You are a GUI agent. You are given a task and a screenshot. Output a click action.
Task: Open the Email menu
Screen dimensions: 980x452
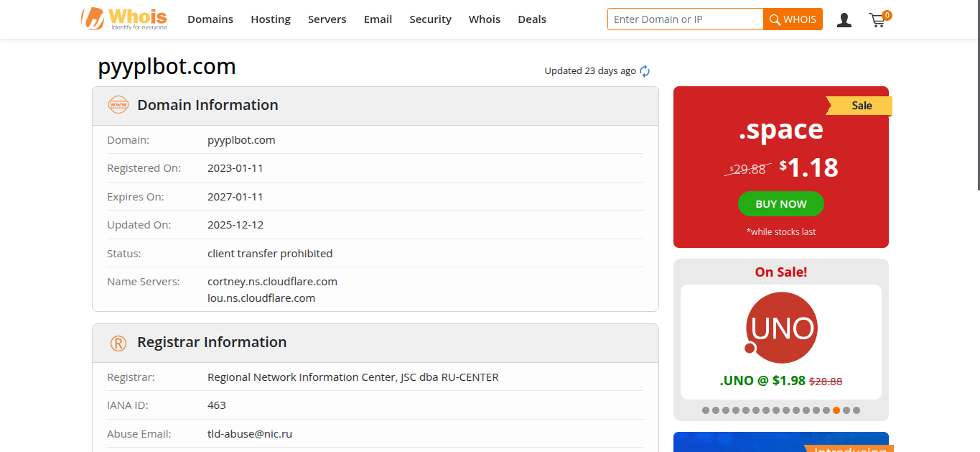(x=378, y=19)
